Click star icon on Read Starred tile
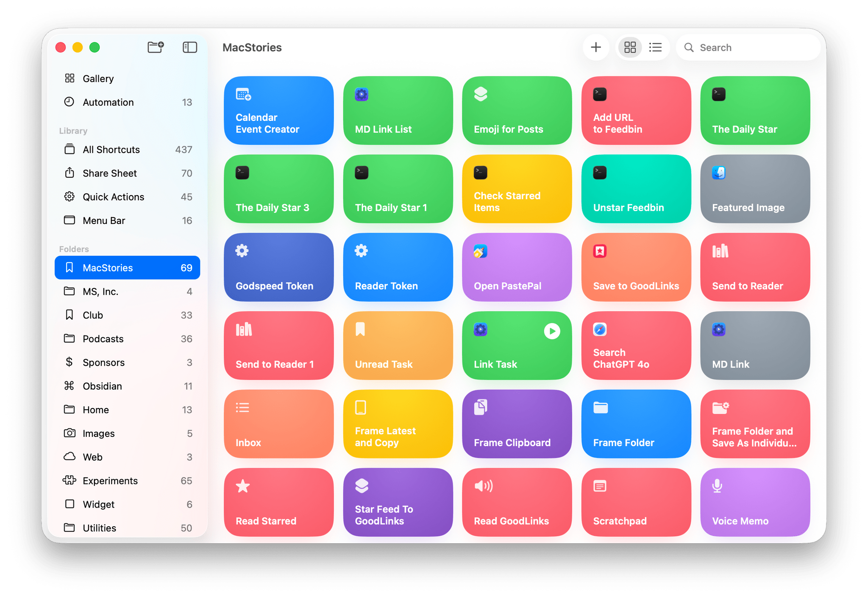 coord(243,486)
